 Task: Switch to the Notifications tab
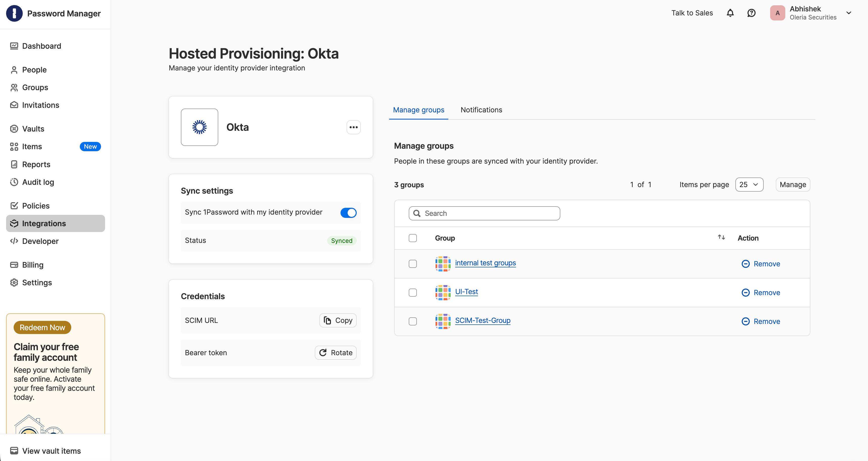tap(481, 110)
